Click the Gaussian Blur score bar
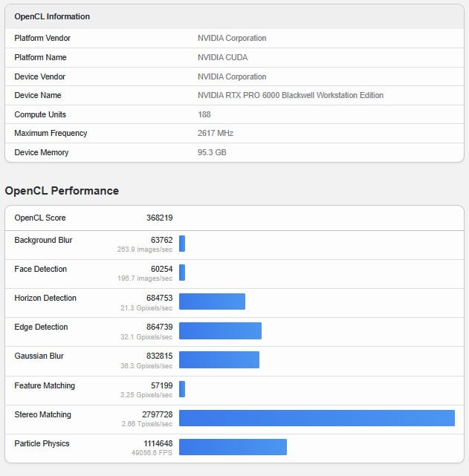 coord(219,359)
